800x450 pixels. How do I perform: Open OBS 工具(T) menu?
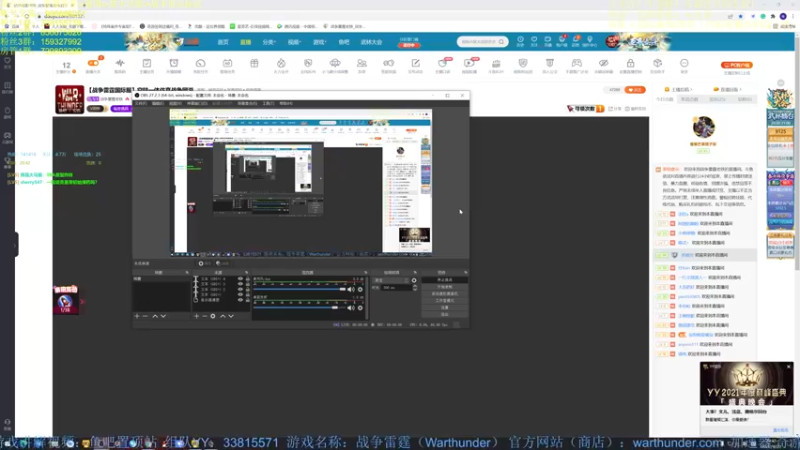(x=268, y=104)
